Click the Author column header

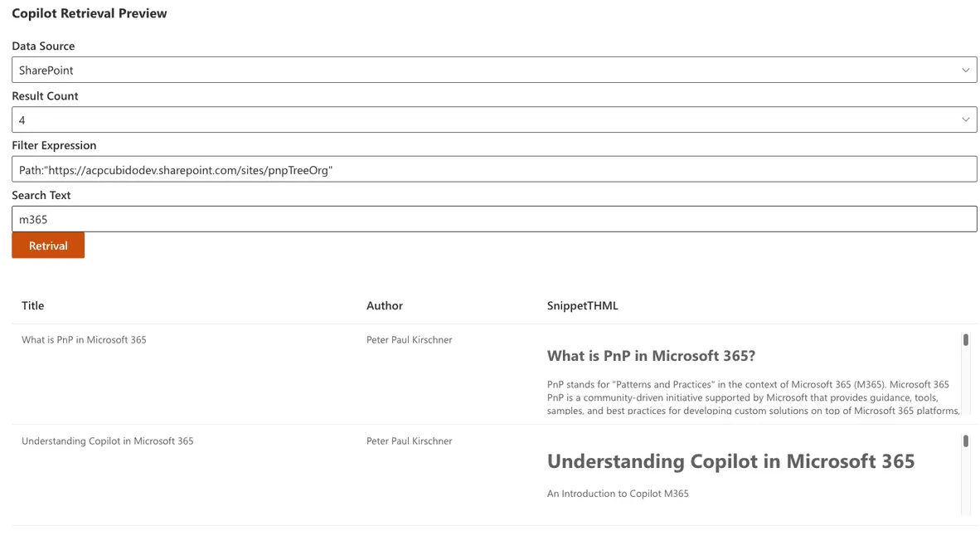(385, 305)
